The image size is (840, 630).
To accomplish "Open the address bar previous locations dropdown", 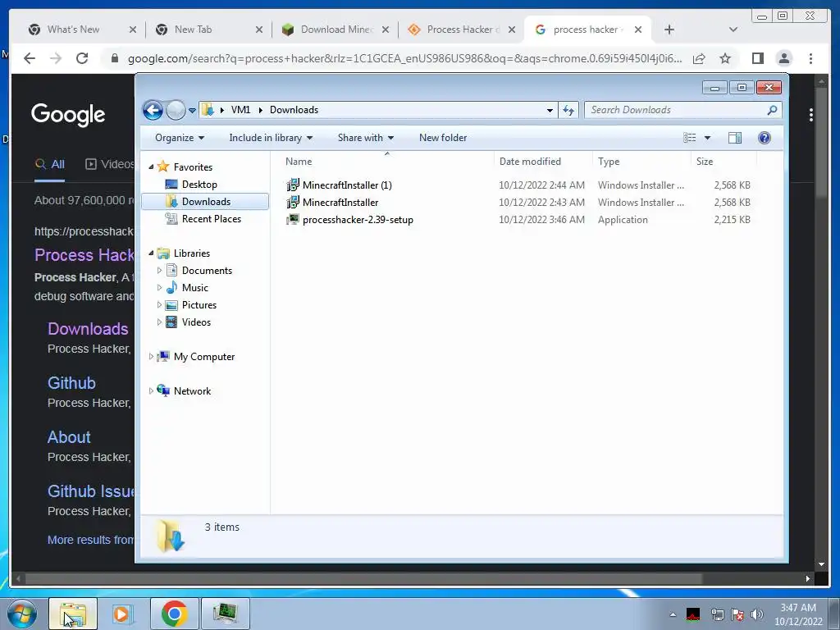I will coord(550,111).
